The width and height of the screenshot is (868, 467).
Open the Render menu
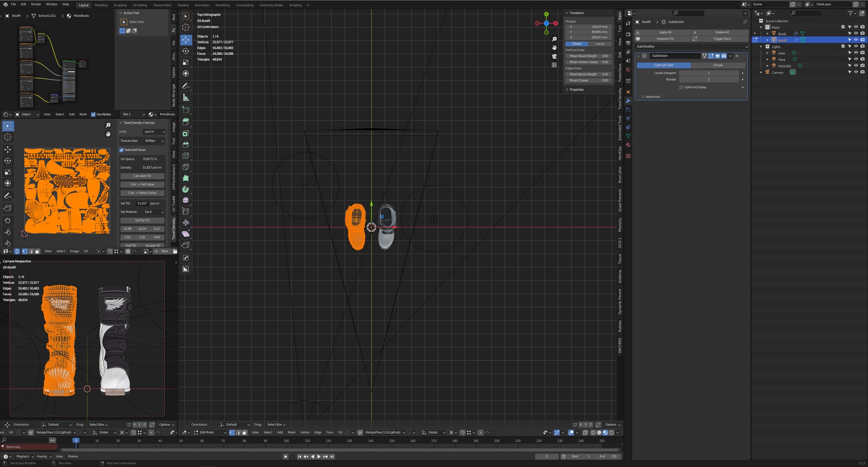click(x=36, y=4)
